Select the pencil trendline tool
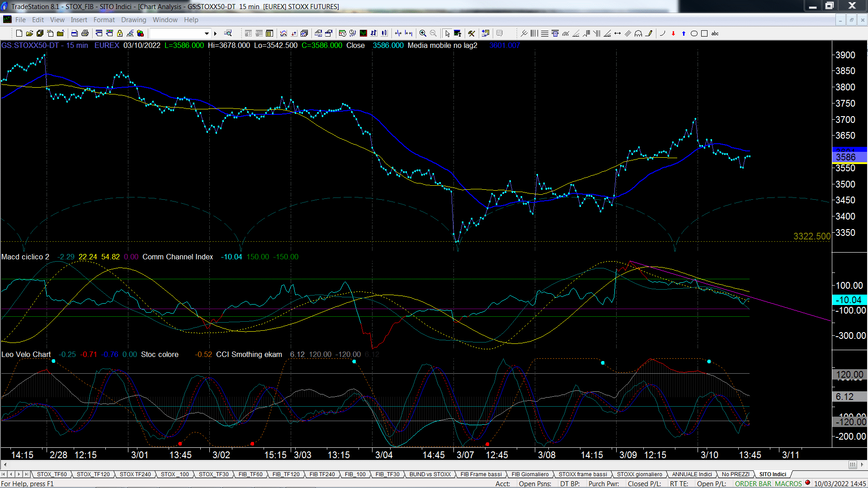The height and width of the screenshot is (488, 868). click(x=649, y=33)
